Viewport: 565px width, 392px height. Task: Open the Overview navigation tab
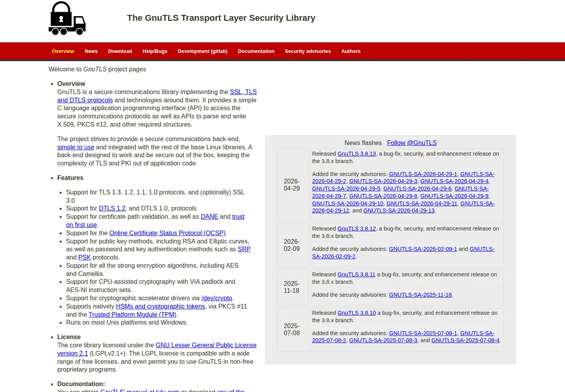[x=63, y=51]
